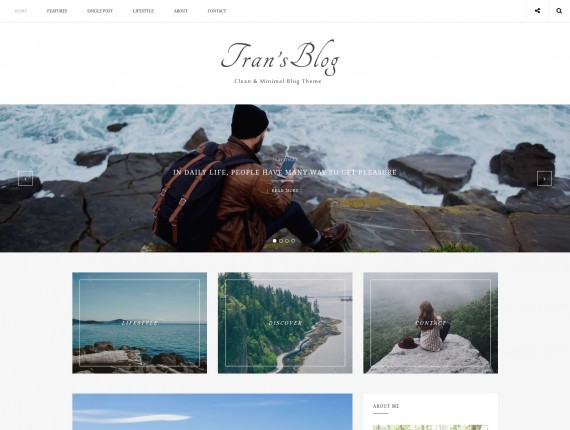
Task: Open the Discover category banner
Action: click(285, 323)
